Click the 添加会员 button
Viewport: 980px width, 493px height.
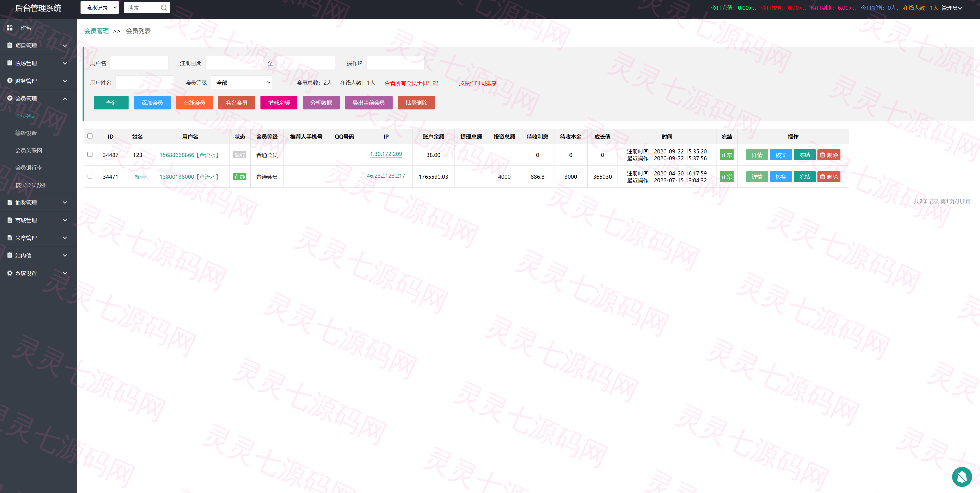(152, 102)
